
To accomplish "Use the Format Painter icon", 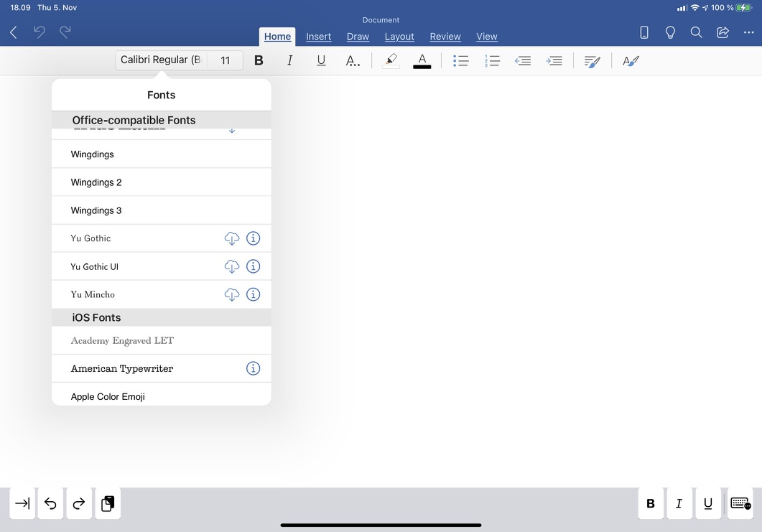I will [592, 60].
